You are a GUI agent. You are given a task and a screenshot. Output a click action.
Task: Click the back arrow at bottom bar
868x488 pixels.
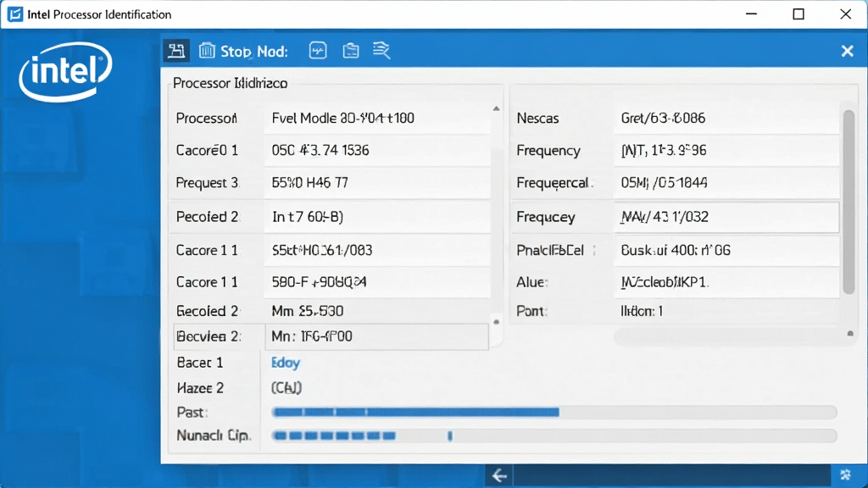pos(499,475)
